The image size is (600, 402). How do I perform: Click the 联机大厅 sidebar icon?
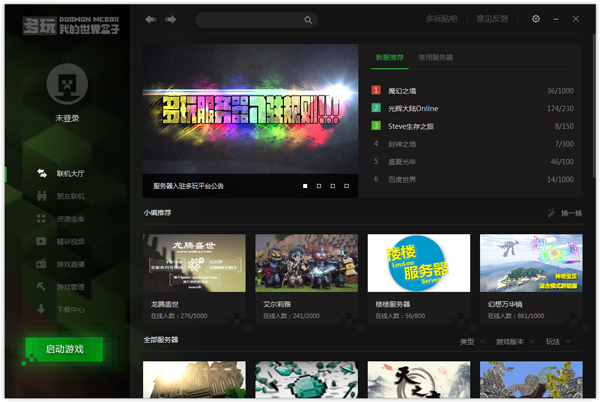pos(42,173)
